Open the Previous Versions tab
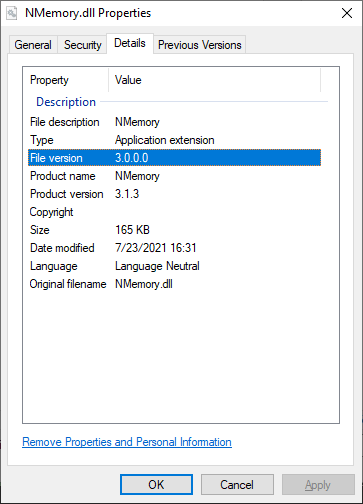 (x=199, y=45)
